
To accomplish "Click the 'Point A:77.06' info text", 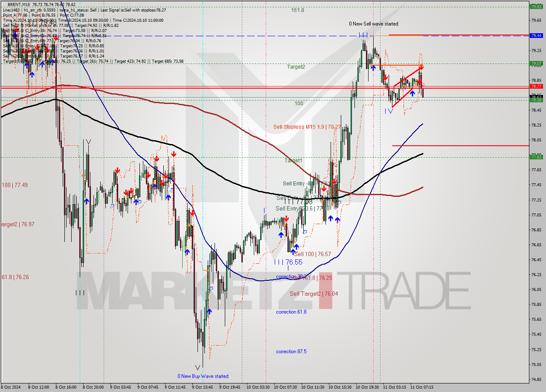I will point(15,15).
